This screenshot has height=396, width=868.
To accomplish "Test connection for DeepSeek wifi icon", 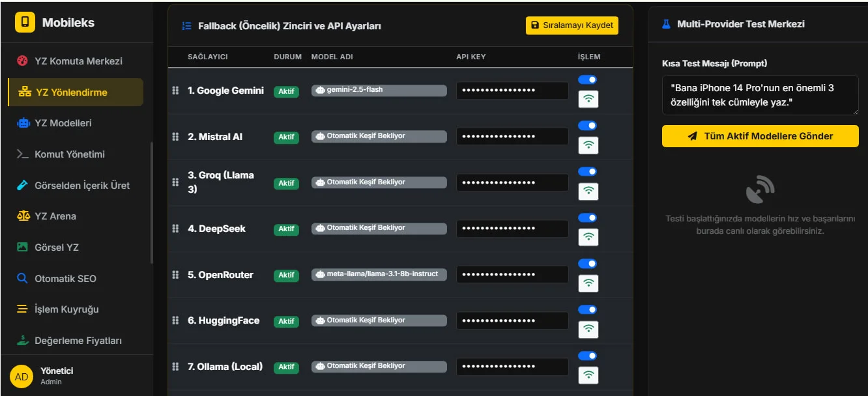I will click(x=588, y=237).
